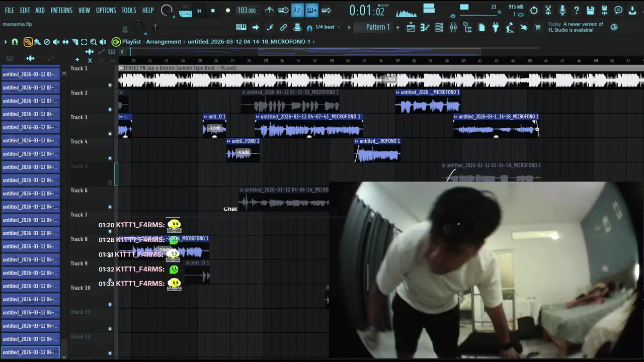Click the -3.0dB clip gain handle
Screen dimensions: 644x362
pyautogui.click(x=215, y=128)
